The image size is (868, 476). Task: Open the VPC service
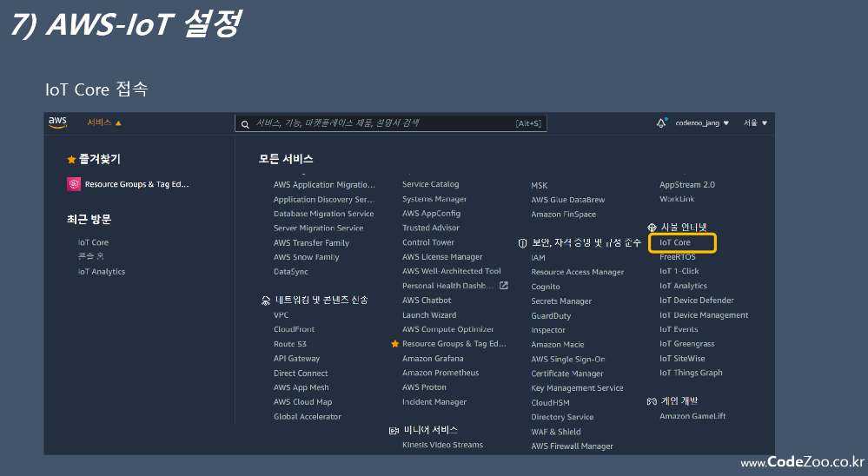pos(282,315)
